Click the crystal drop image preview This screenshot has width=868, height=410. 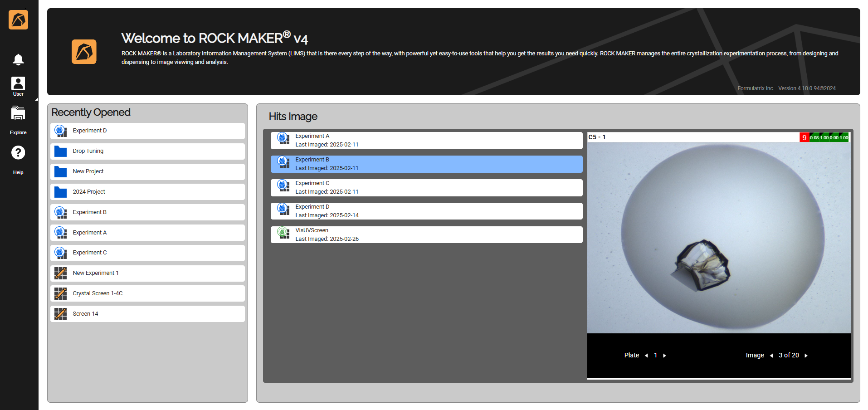pyautogui.click(x=718, y=238)
